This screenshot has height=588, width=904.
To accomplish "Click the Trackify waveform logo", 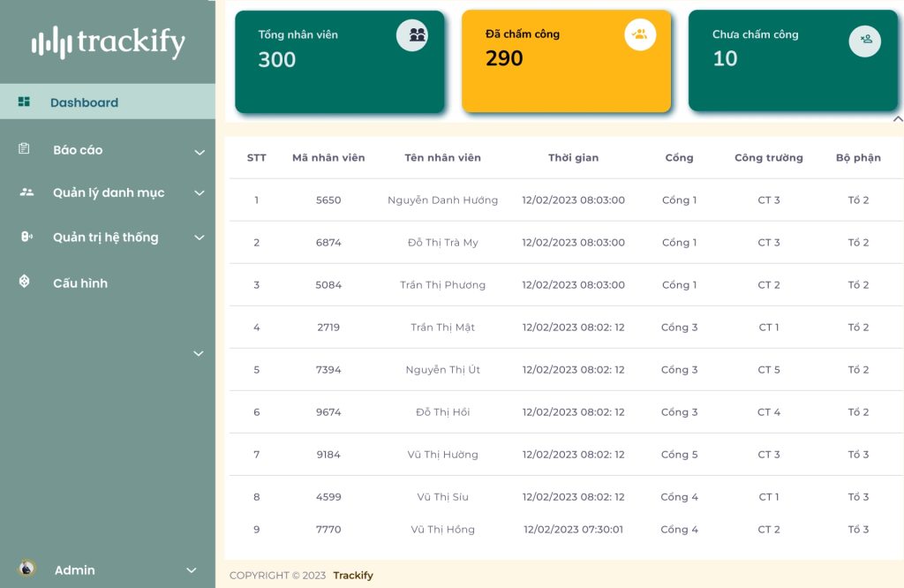I will point(51,42).
